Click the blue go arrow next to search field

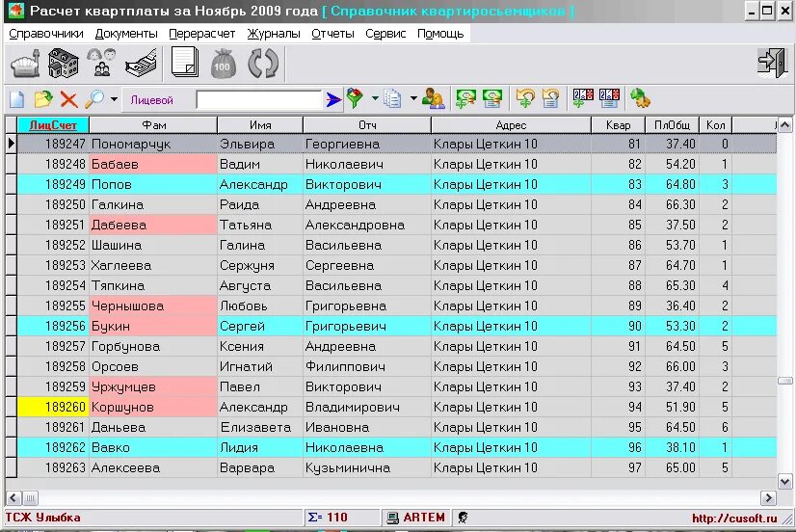click(333, 99)
